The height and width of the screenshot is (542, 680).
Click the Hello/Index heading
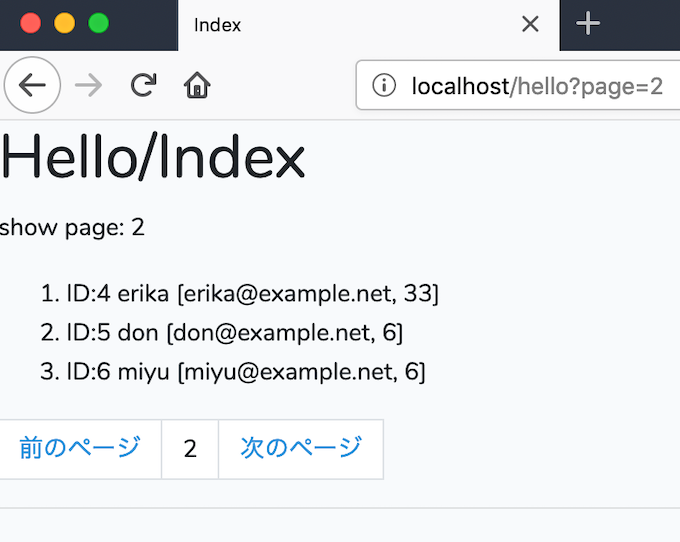pyautogui.click(x=153, y=159)
